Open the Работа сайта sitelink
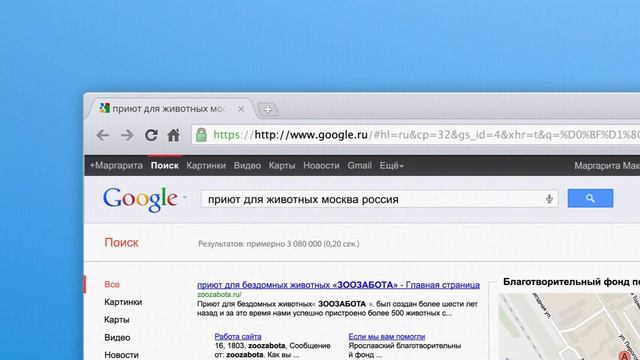 (238, 337)
